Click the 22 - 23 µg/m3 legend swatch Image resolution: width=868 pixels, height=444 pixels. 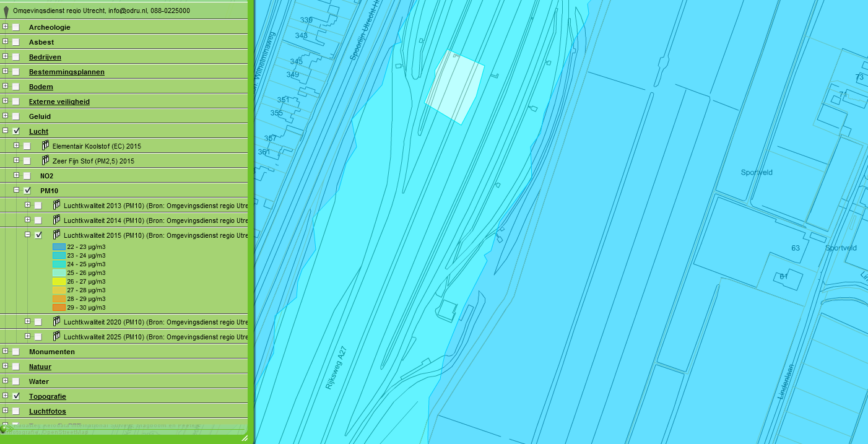coord(59,247)
